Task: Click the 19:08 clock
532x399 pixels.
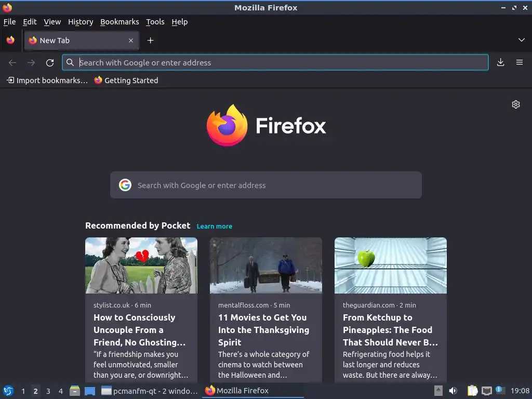Action: pos(520,391)
